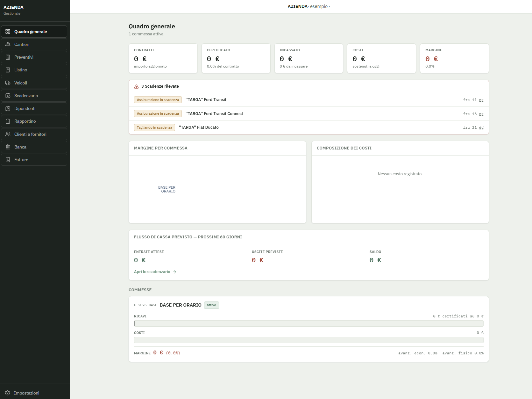Click 'sostenuti a oggi' in COSTI card
Viewport: 532px width, 399px height.
point(366,66)
